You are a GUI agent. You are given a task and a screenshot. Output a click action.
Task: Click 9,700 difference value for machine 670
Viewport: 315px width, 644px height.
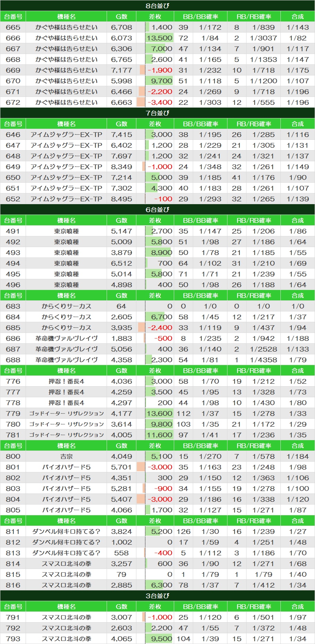162,81
